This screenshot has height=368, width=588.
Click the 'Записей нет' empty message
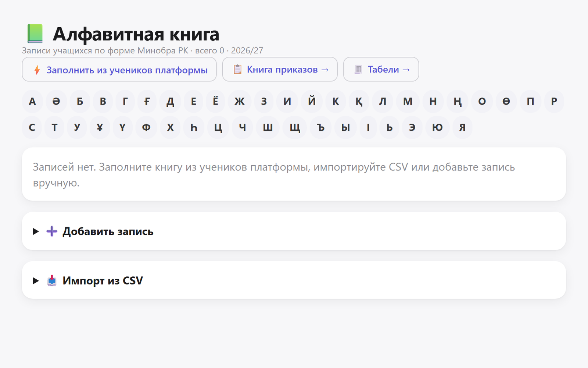pyautogui.click(x=274, y=175)
